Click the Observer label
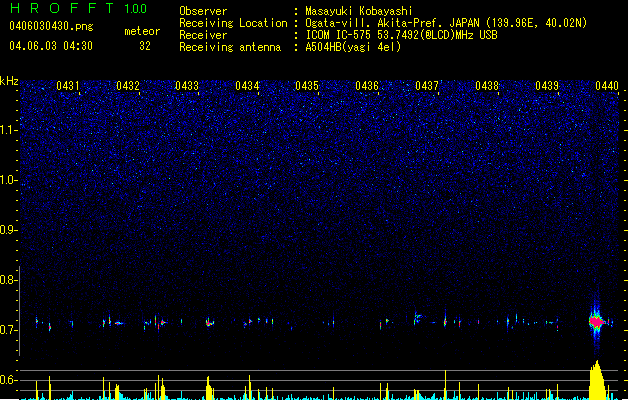 203,11
